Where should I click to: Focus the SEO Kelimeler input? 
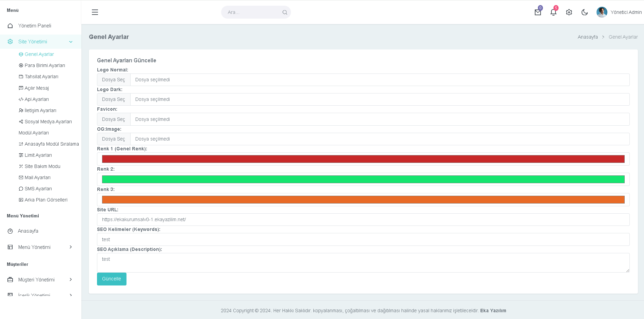click(363, 239)
